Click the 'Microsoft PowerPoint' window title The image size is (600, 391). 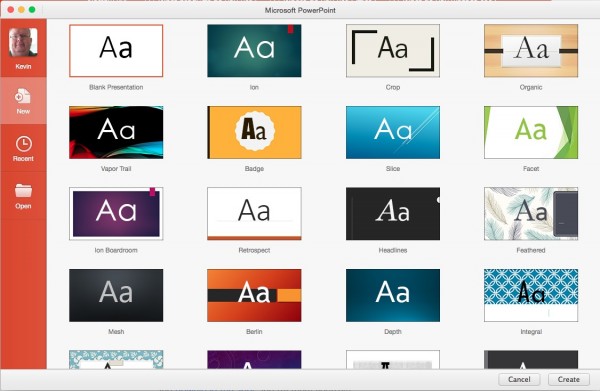(300, 10)
